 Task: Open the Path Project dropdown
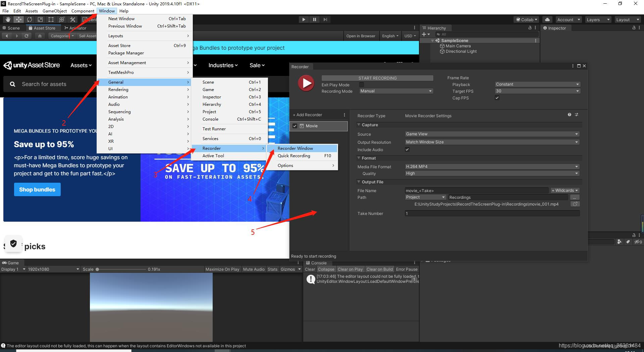(x=425, y=197)
